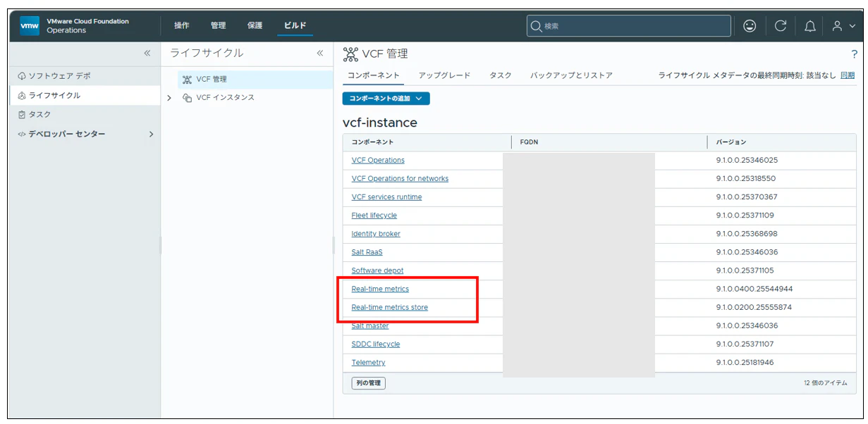Click the FQDN column header

click(529, 142)
